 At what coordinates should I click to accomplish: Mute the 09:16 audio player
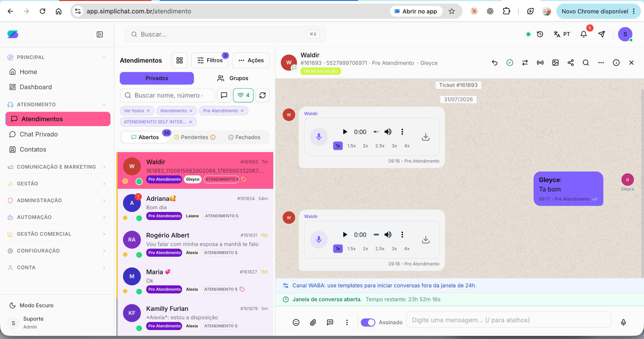(x=388, y=132)
